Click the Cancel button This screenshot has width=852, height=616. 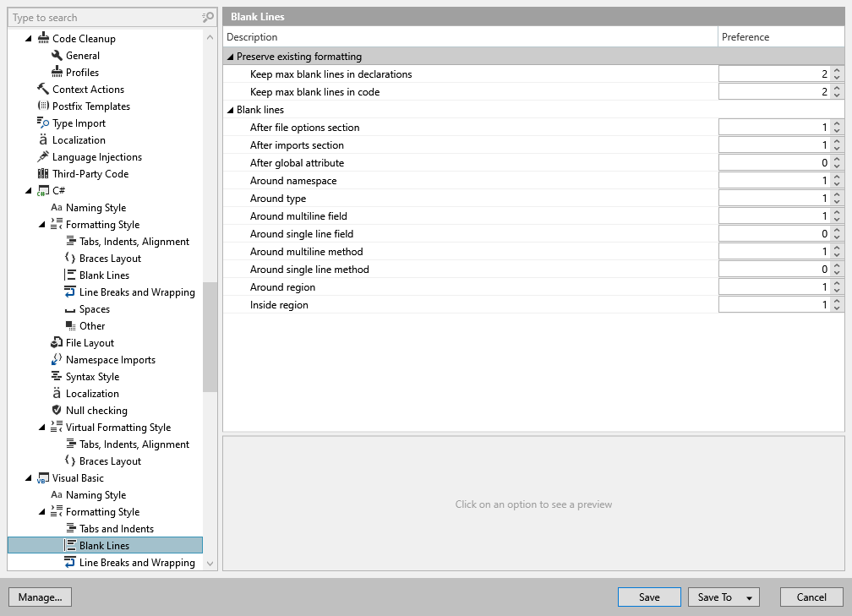pos(811,597)
